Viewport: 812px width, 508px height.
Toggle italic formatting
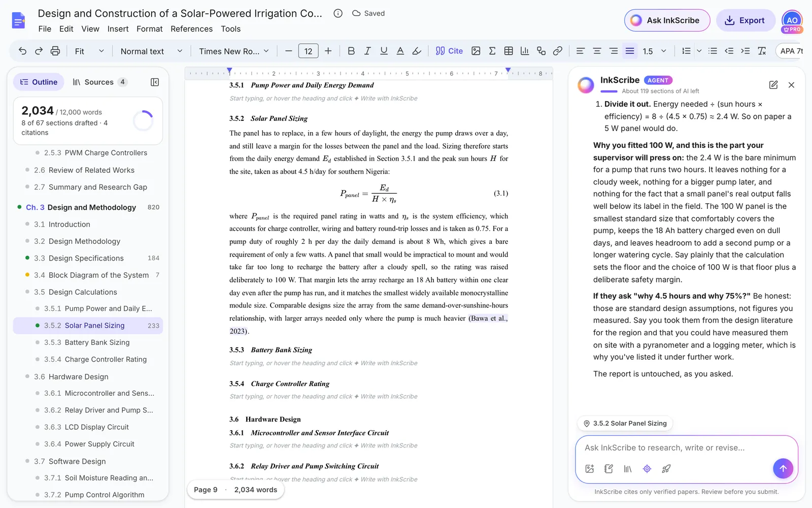tap(367, 51)
